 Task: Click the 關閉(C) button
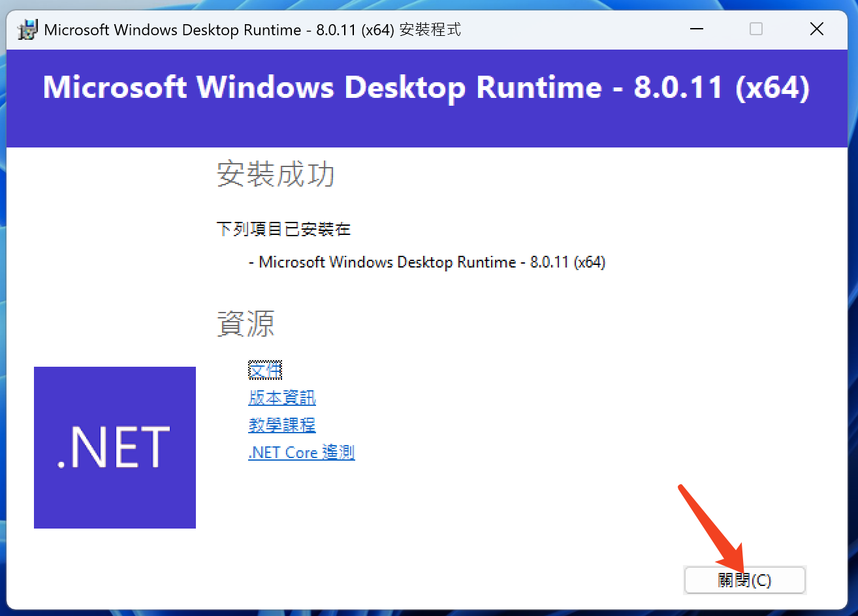pyautogui.click(x=744, y=579)
